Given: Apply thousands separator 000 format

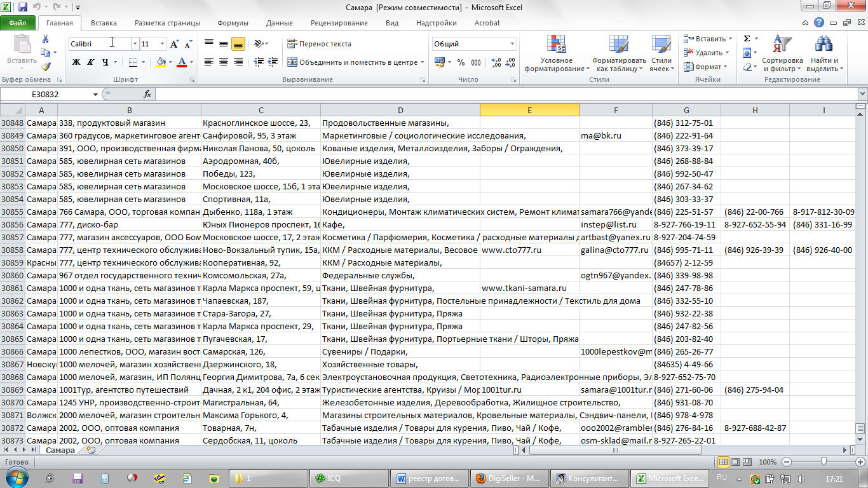Looking at the screenshot, I should (x=477, y=62).
